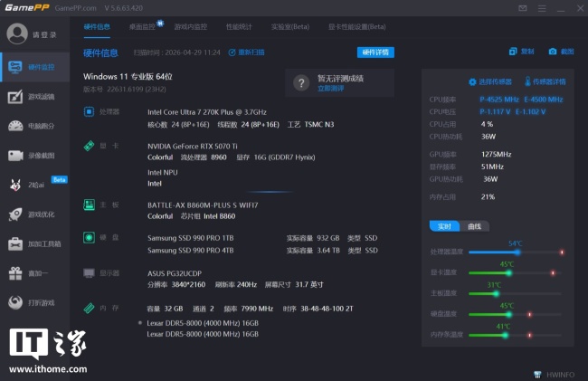Open 打折游戏 discount games icon
Image resolution: width=588 pixels, height=381 pixels.
(15, 302)
